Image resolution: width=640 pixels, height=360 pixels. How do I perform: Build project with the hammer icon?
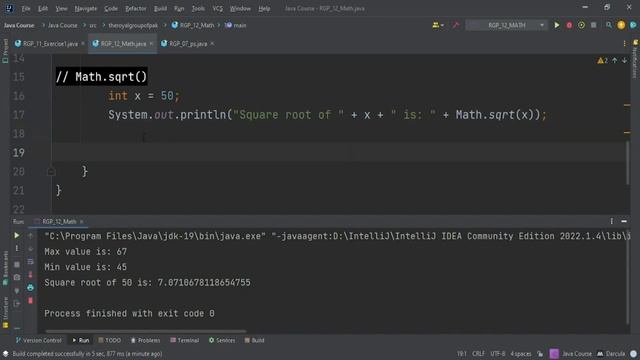pos(456,25)
